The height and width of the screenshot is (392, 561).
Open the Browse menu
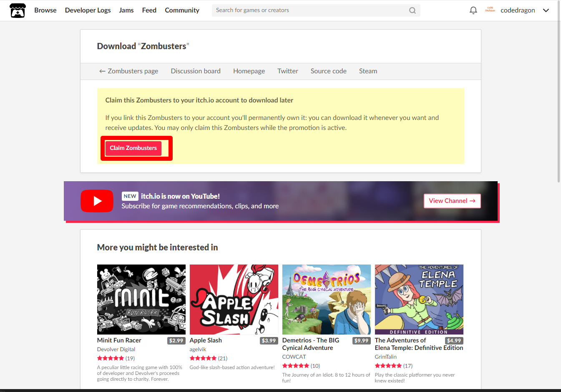tap(45, 10)
